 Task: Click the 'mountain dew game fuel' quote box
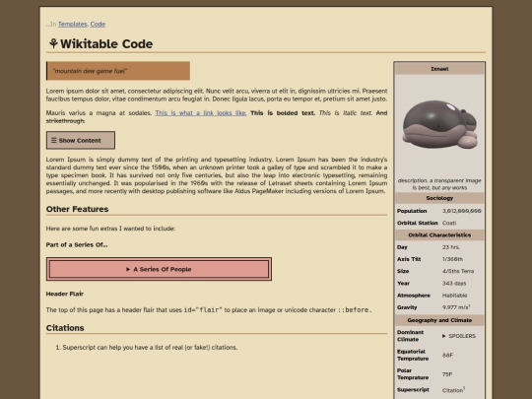118,71
